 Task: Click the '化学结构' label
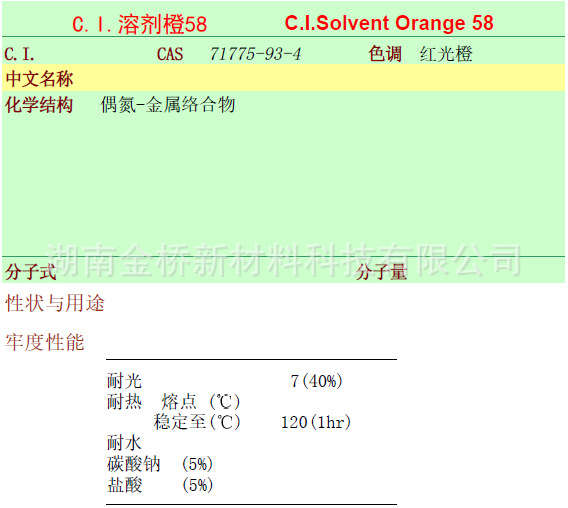39,105
